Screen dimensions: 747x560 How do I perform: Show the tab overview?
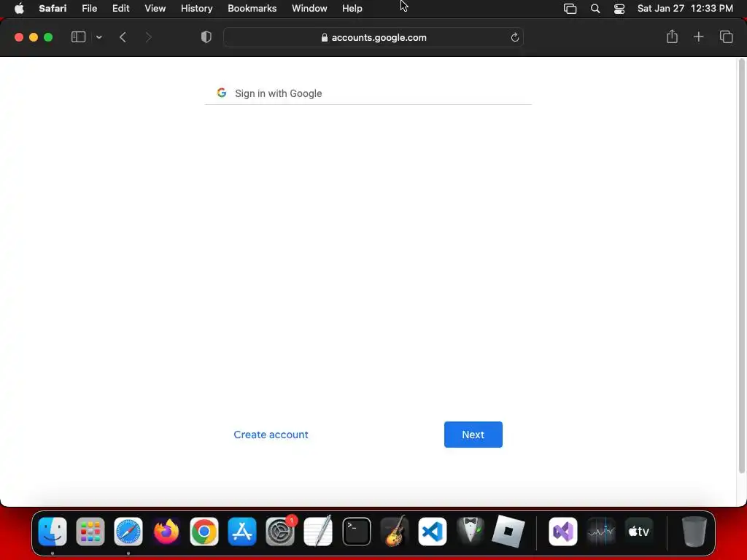click(726, 36)
